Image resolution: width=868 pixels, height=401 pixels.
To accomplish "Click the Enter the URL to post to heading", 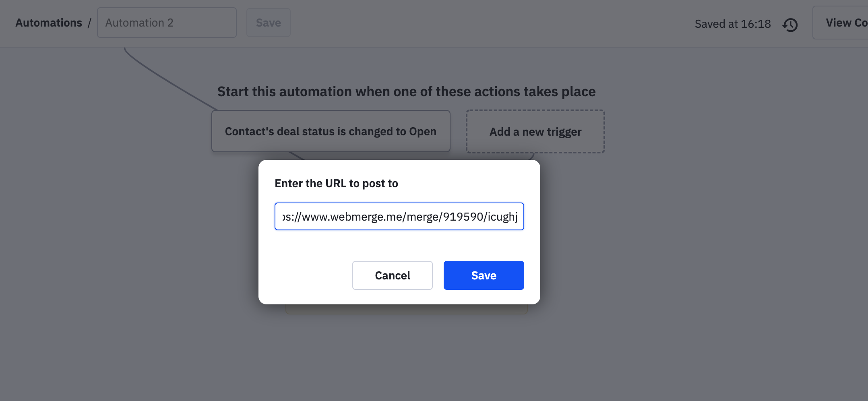I will (x=337, y=183).
